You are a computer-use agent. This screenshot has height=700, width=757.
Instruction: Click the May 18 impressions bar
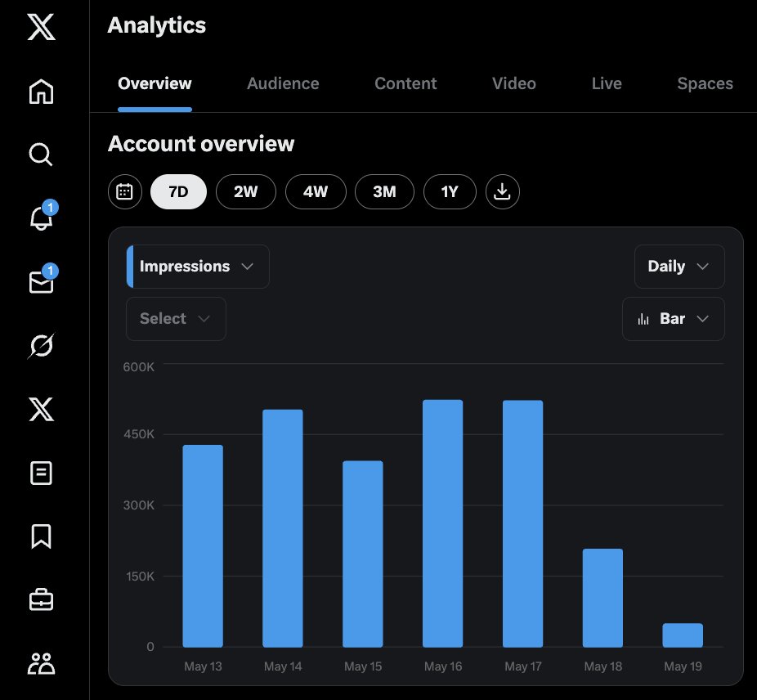point(603,598)
